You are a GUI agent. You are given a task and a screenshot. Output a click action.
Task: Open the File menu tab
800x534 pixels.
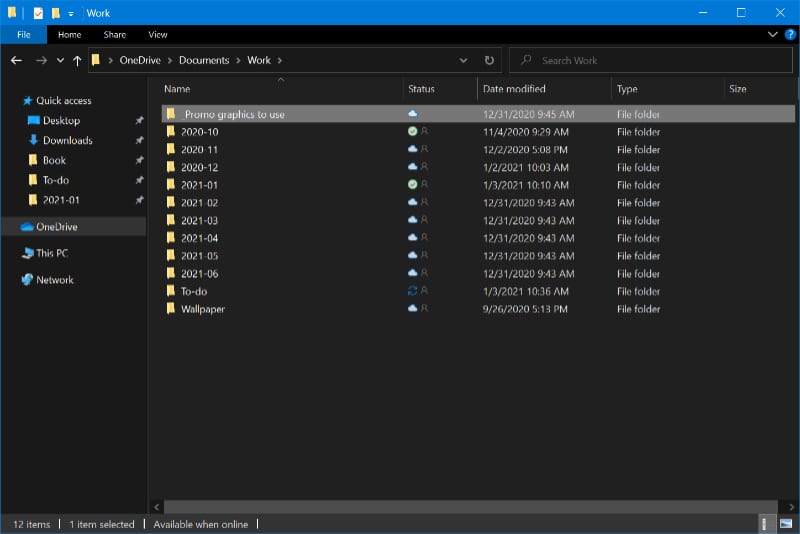22,34
